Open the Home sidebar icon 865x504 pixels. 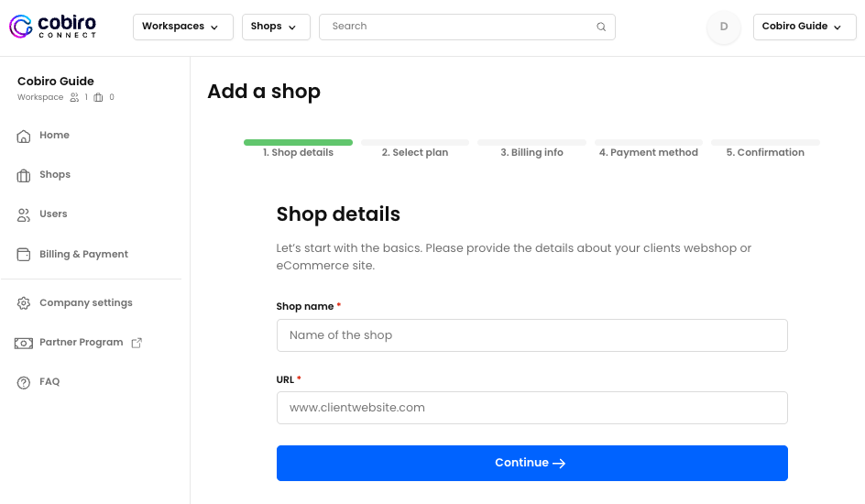click(x=23, y=136)
